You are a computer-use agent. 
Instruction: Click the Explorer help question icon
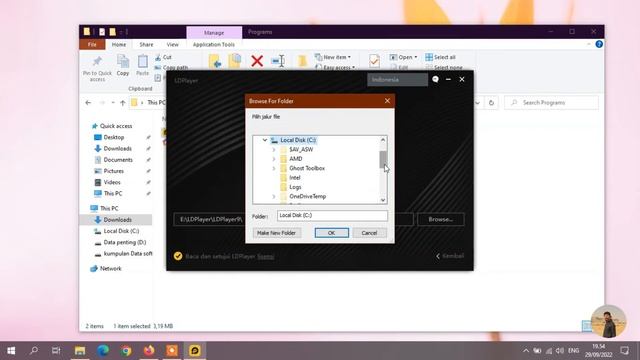point(599,44)
